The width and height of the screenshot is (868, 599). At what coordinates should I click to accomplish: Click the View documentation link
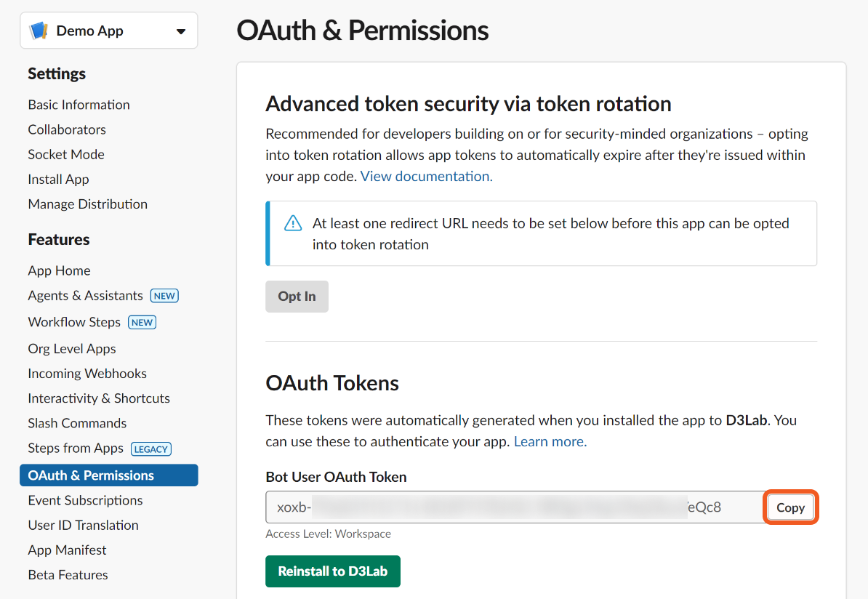tap(426, 176)
